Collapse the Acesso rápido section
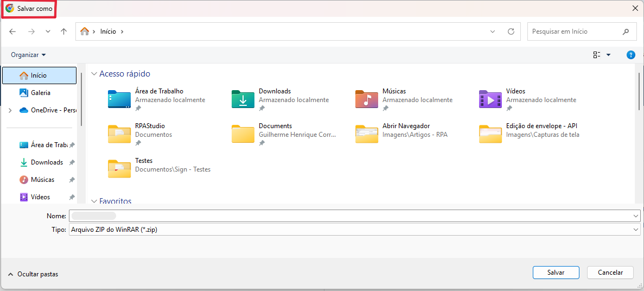Screen dimensions: 644x291 [x=94, y=74]
